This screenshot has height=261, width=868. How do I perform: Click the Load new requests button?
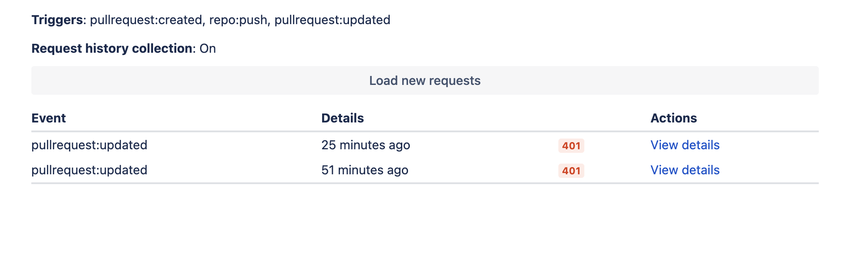[x=425, y=80]
